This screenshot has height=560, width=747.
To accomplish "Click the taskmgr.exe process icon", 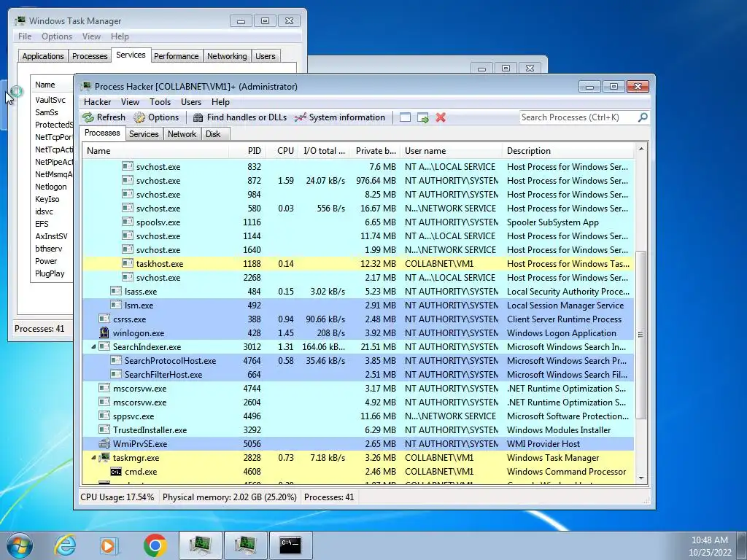I will click(104, 457).
